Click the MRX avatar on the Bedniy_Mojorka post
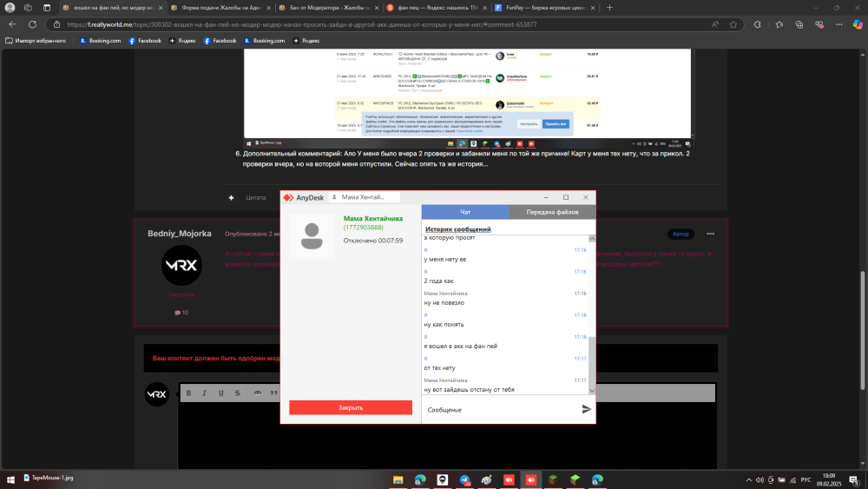 pos(181,265)
